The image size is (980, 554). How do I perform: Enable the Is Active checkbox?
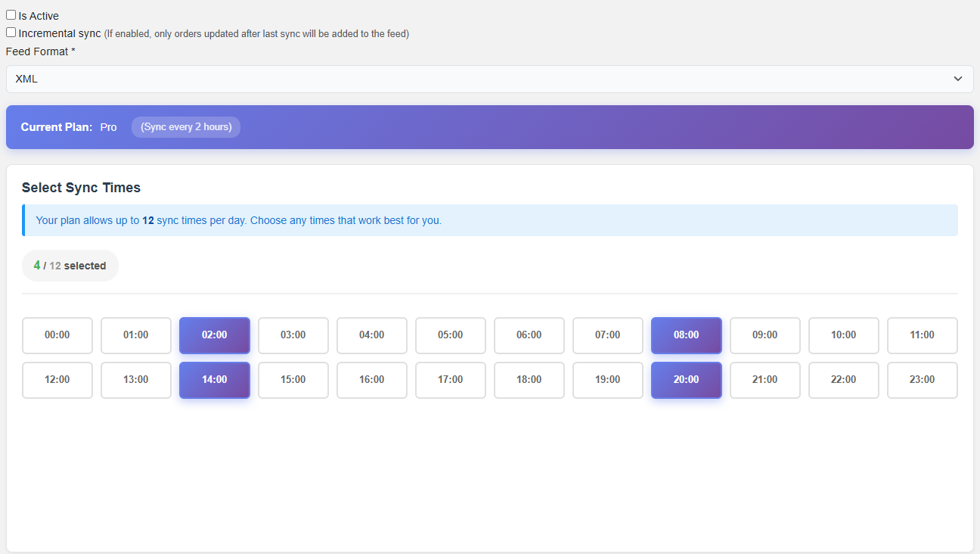click(x=11, y=15)
